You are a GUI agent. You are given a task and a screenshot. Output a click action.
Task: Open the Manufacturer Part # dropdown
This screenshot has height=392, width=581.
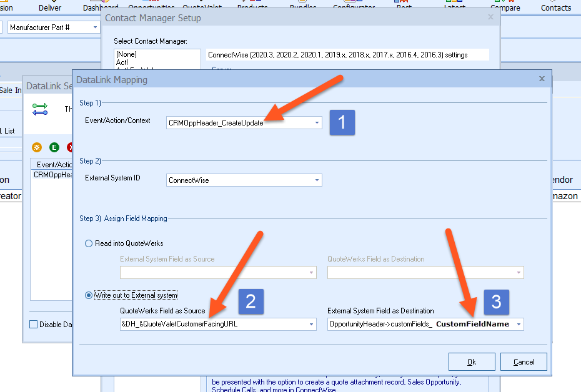(x=95, y=27)
